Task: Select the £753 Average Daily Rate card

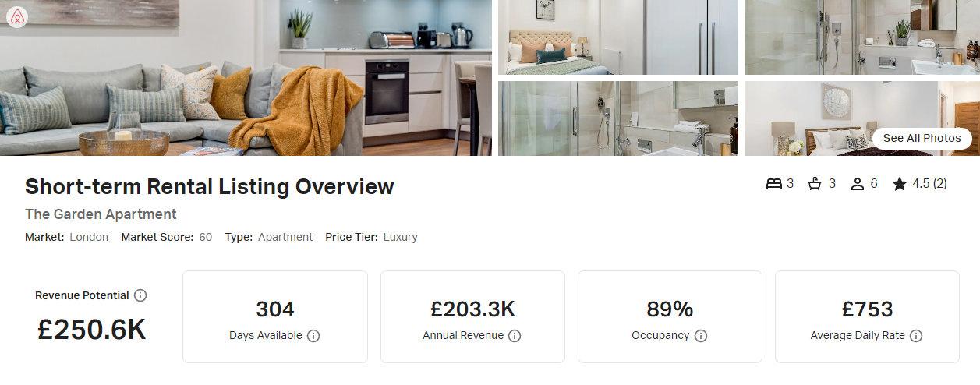Action: click(x=867, y=316)
